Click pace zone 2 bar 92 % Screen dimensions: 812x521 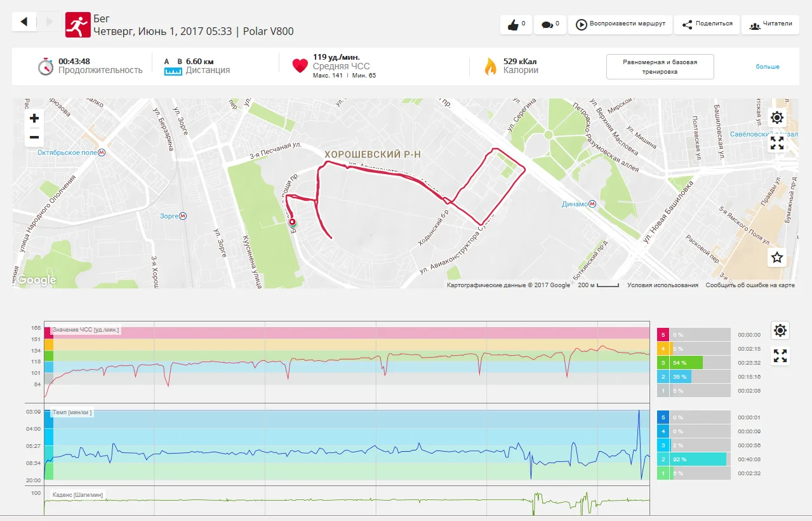pos(698,459)
